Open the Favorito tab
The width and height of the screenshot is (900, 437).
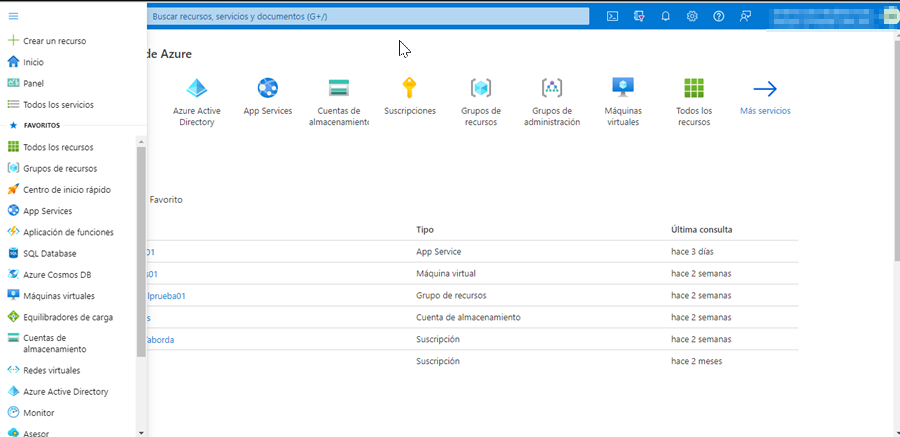[x=166, y=200]
